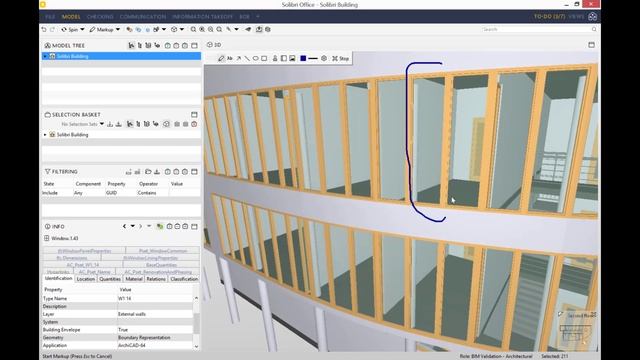The height and width of the screenshot is (360, 640).
Task: Switch to the CHECKING tab
Action: (x=100, y=17)
